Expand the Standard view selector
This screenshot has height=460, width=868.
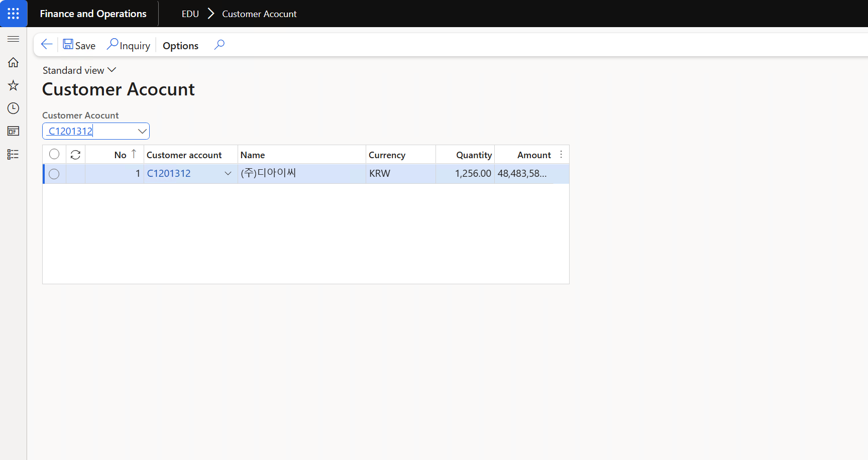pos(79,70)
